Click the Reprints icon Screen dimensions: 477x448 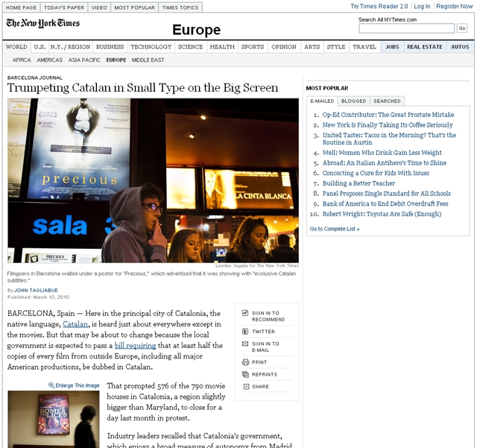pyautogui.click(x=245, y=375)
